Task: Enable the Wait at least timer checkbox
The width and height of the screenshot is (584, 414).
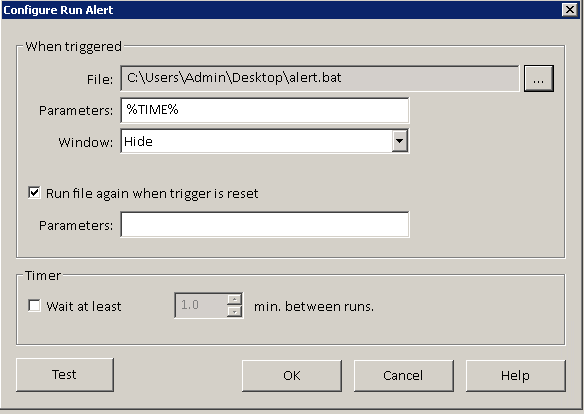Action: tap(34, 306)
